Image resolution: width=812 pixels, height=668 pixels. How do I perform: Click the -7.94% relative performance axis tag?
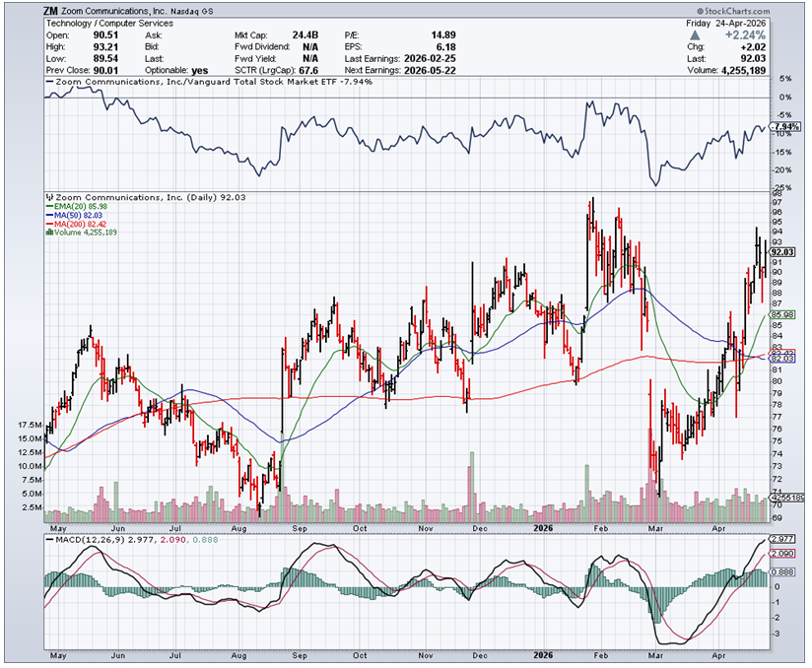785,127
